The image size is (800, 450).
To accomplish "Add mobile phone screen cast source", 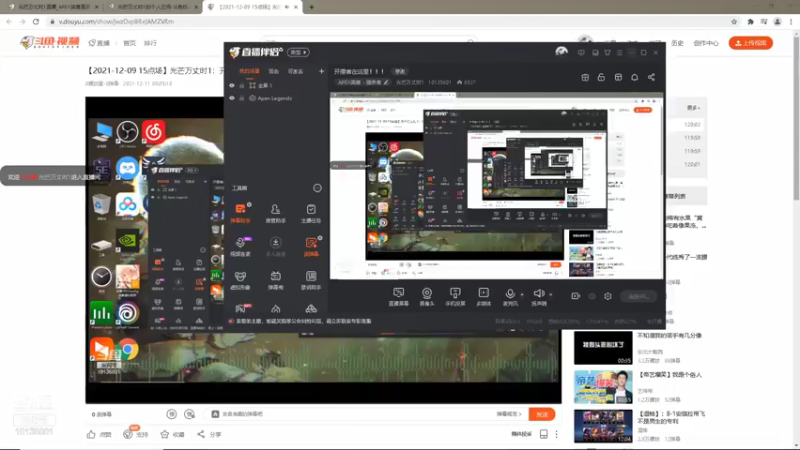I will click(455, 296).
